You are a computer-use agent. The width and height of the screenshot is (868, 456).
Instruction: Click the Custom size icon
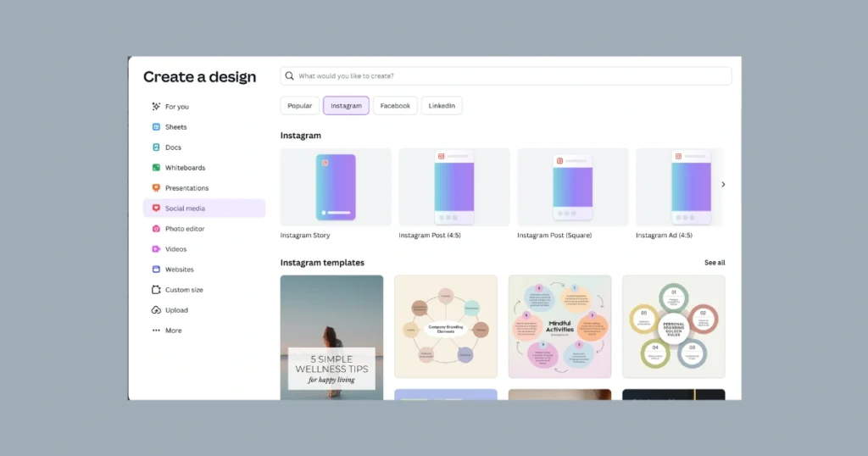(x=156, y=290)
